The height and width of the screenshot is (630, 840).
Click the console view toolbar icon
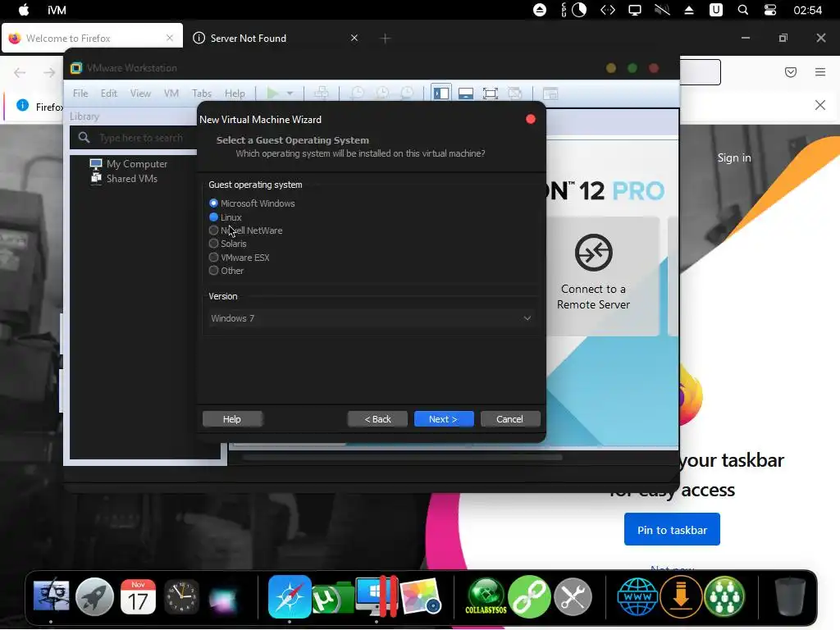pyautogui.click(x=550, y=94)
